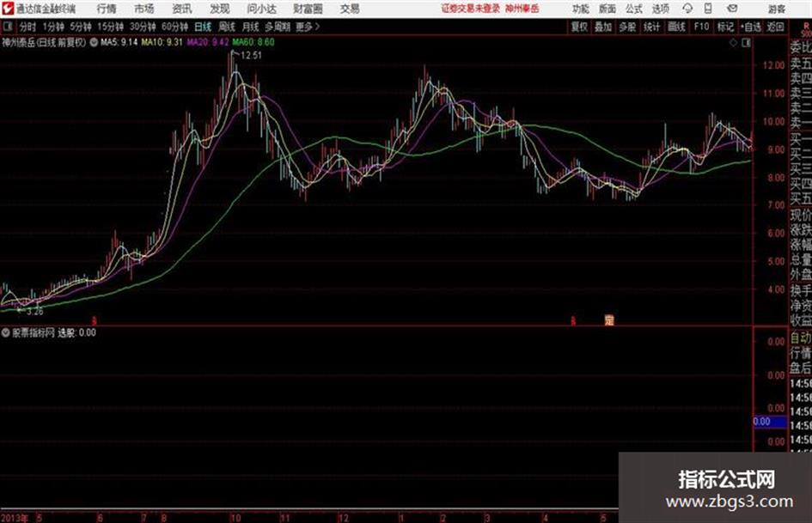Open the 行情 menu

click(107, 9)
